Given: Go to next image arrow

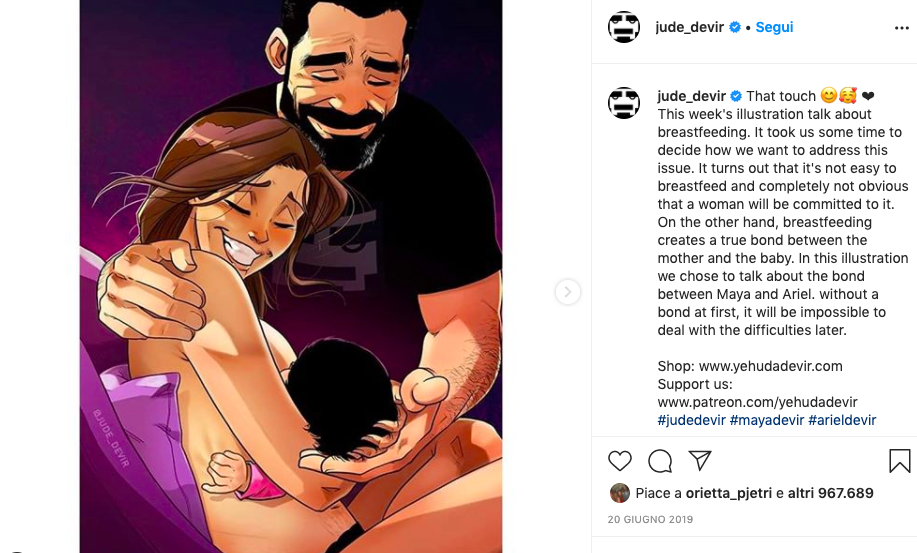Looking at the screenshot, I should click(x=567, y=292).
